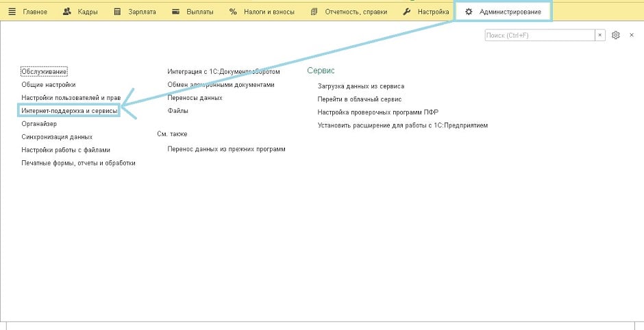The width and height of the screenshot is (644, 330).
Task: Click the Администрирование gear icon
Action: pyautogui.click(x=469, y=12)
